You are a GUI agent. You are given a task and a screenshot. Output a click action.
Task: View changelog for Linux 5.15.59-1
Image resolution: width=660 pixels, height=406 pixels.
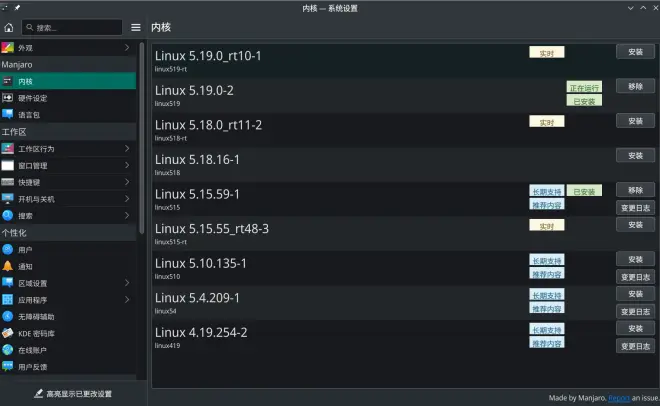[x=635, y=208]
